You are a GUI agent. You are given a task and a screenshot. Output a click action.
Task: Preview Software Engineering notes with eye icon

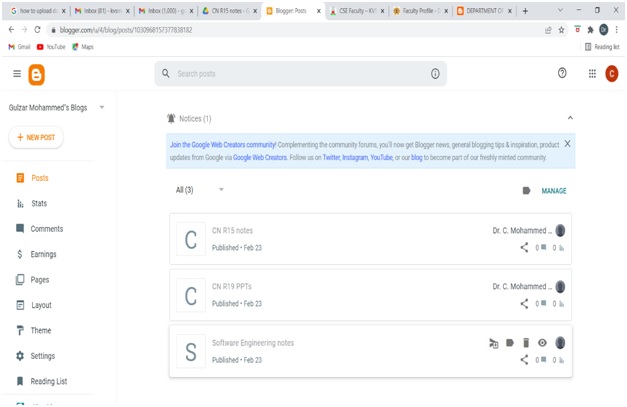[x=542, y=343]
